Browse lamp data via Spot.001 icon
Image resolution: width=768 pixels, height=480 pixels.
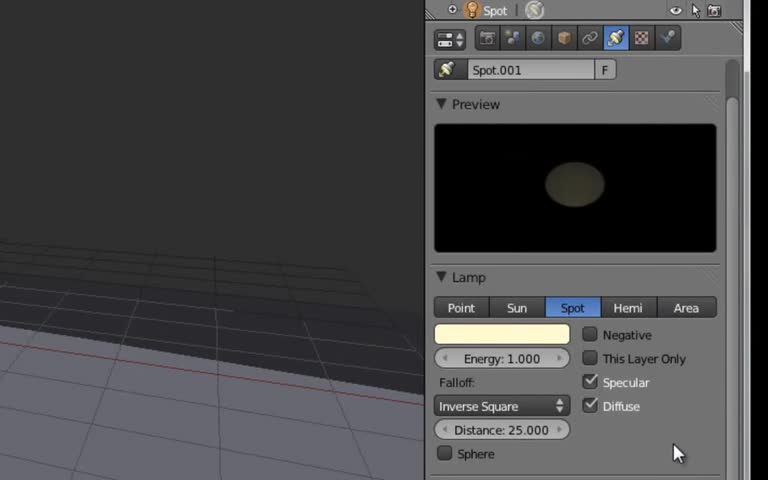click(450, 70)
